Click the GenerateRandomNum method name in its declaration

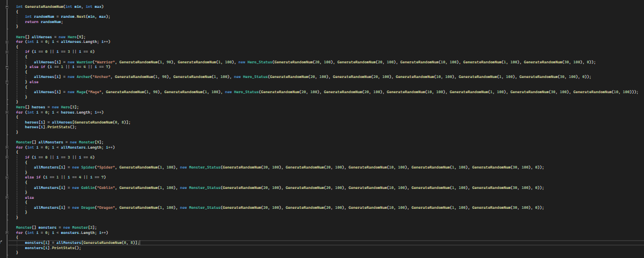tap(44, 6)
